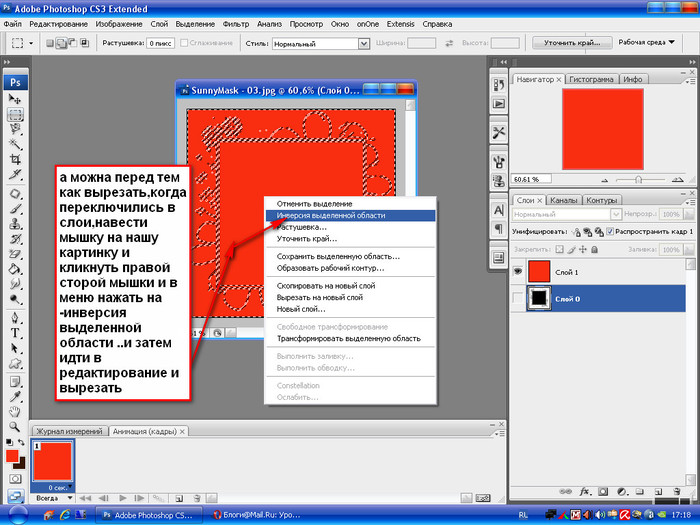Screen dimensions: 700x525
Task: Select the Horizontal Type tool
Action: tap(15, 333)
